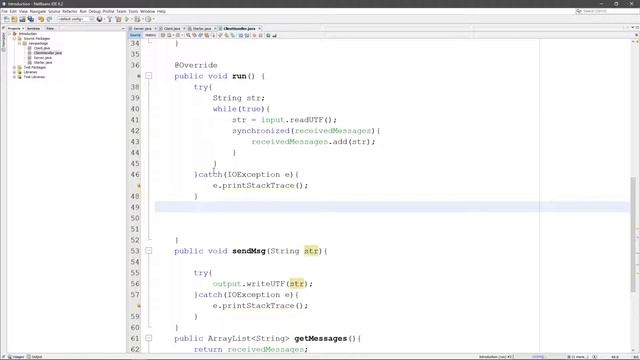Open the Refactor menu
The width and height of the screenshot is (640, 360).
[70, 11]
